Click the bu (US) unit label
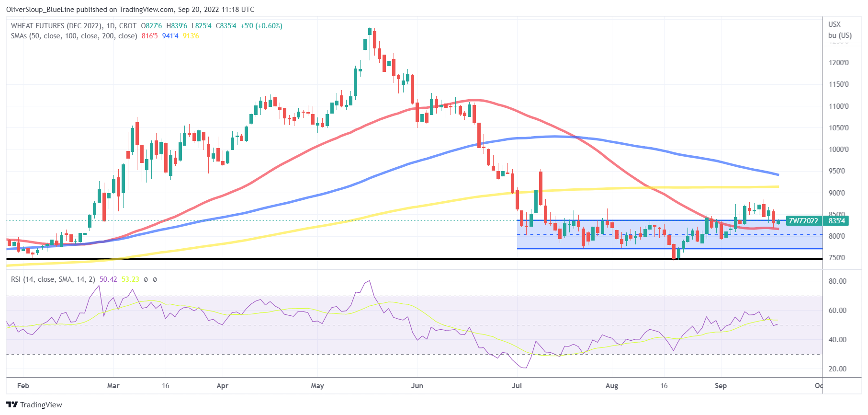The width and height of the screenshot is (868, 415). point(840,35)
